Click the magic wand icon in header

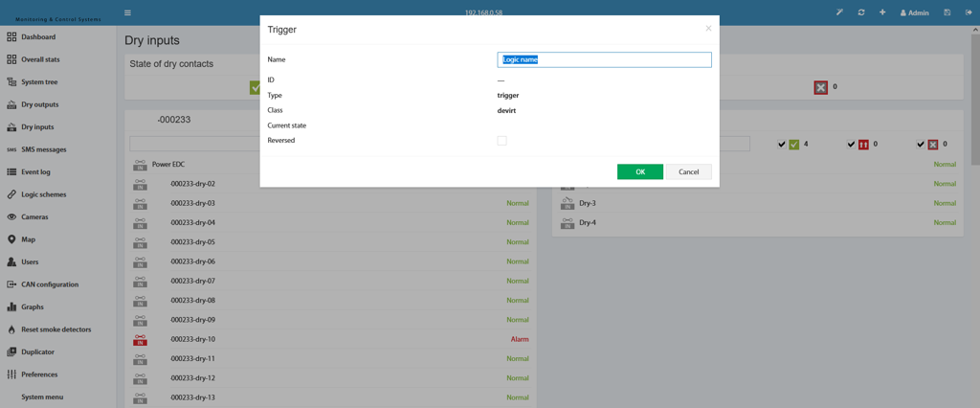pyautogui.click(x=840, y=12)
